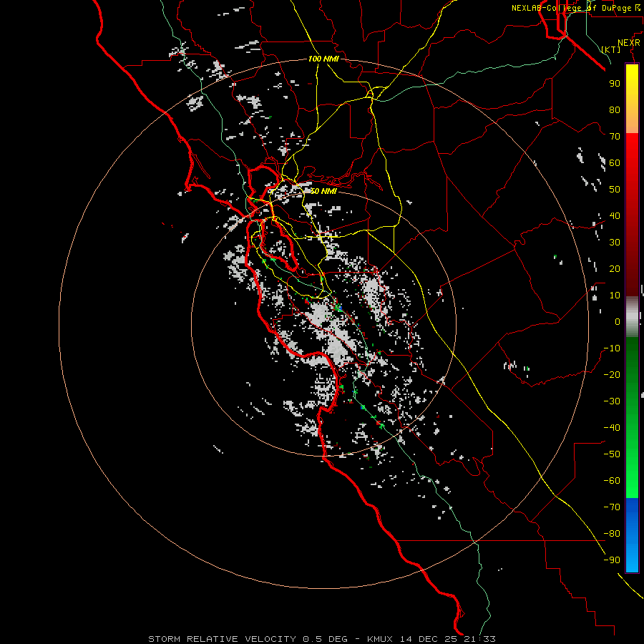The height and width of the screenshot is (644, 644).
Task: Click the "-20" value on the velocity scale
Action: (612, 374)
